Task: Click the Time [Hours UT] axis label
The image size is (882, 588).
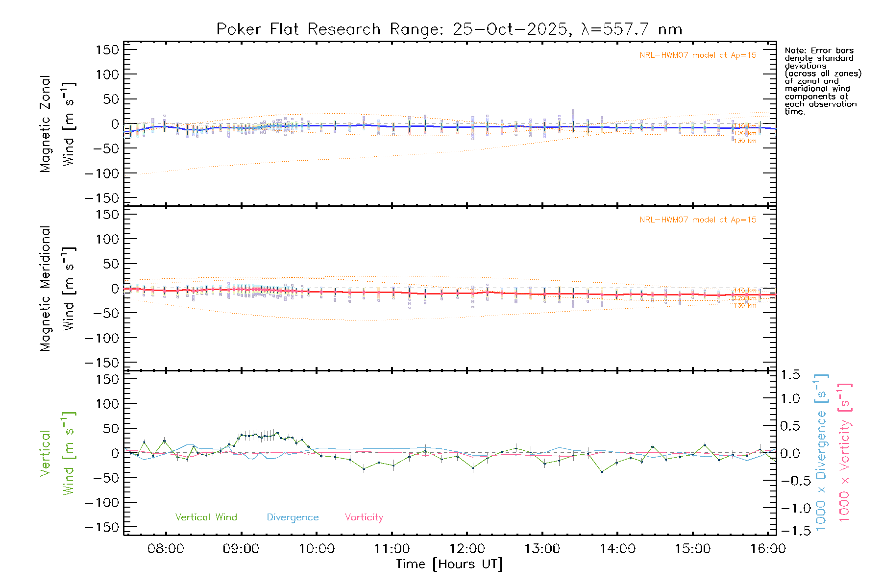Action: pos(449,564)
